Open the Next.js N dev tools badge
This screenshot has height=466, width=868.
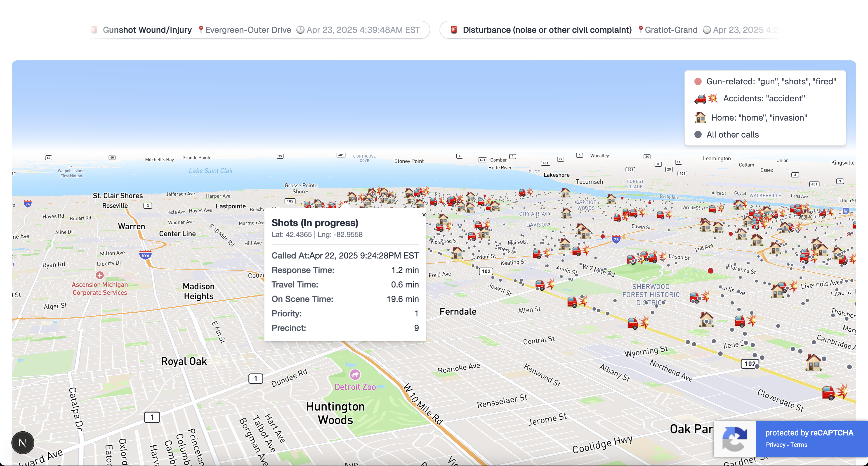tap(23, 442)
